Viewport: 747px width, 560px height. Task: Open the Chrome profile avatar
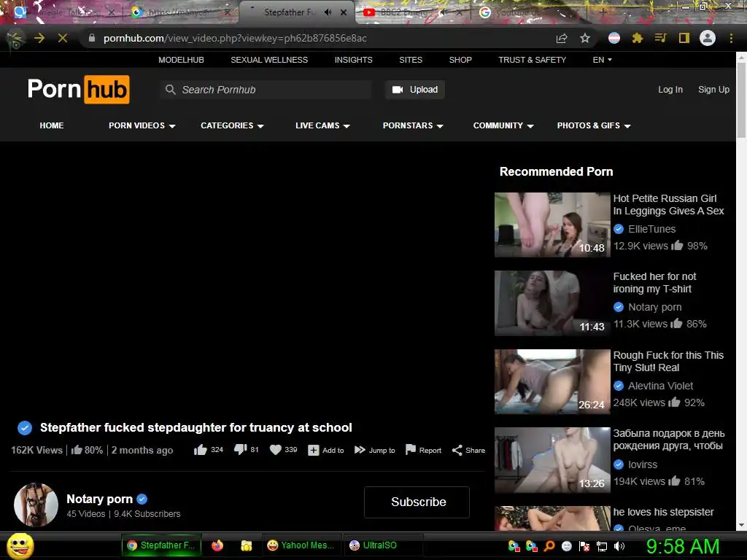[x=708, y=38]
